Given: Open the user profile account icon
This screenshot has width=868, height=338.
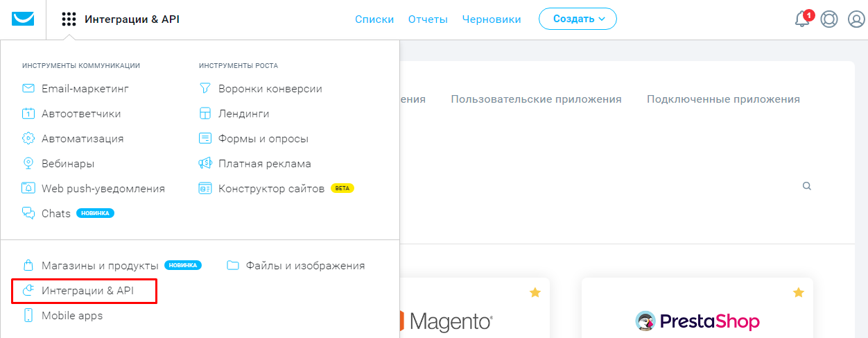Looking at the screenshot, I should click(x=856, y=19).
